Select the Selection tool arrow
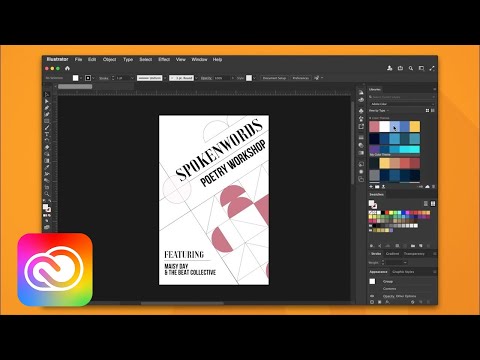Viewport: 480px width, 360px height. coord(47,95)
